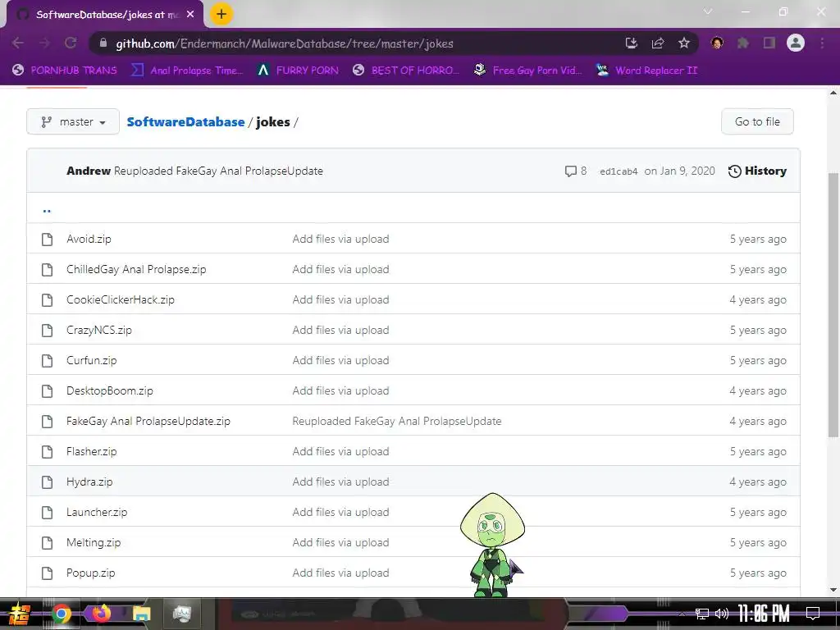Expand the master branch dropdown
840x630 pixels.
[73, 121]
